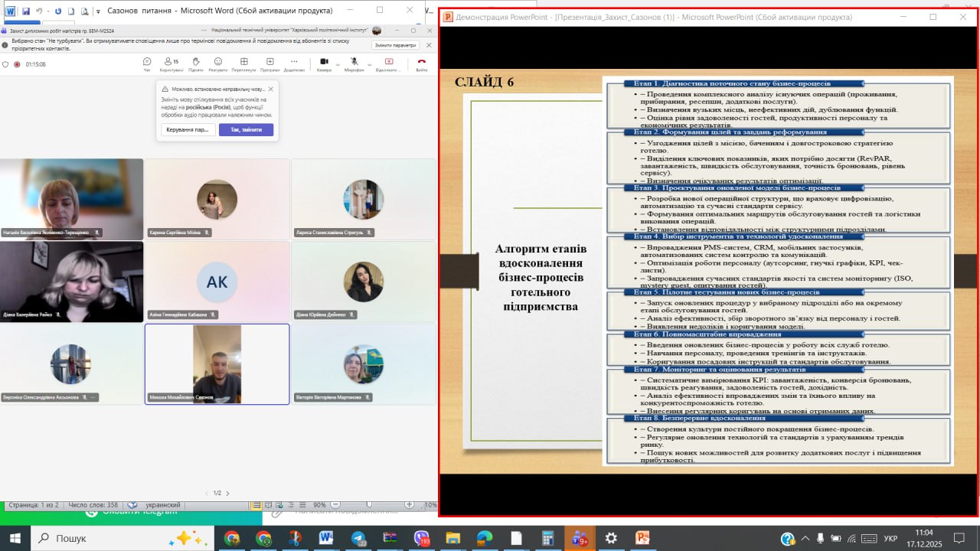Toggle the camera on or off

point(324,62)
